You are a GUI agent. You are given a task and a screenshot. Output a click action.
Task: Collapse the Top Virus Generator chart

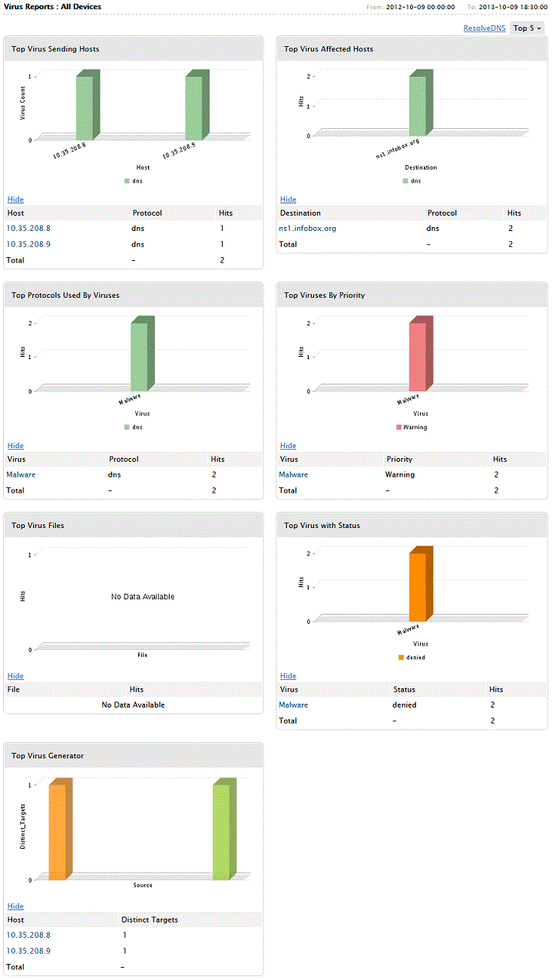point(15,906)
